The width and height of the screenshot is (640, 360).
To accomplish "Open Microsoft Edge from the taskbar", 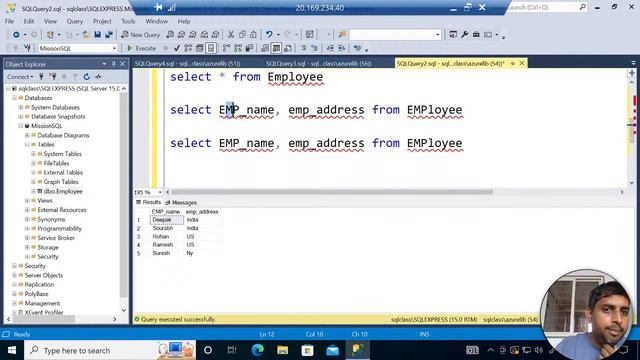I will 258,350.
